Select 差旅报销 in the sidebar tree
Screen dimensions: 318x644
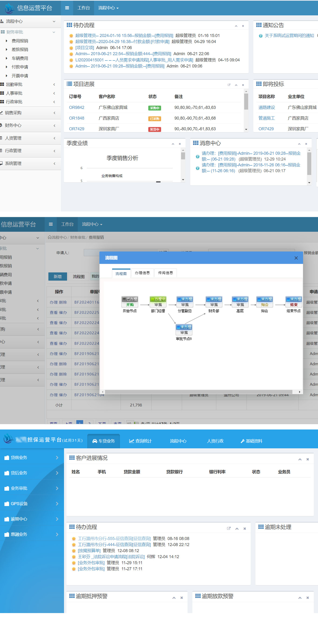(x=20, y=50)
